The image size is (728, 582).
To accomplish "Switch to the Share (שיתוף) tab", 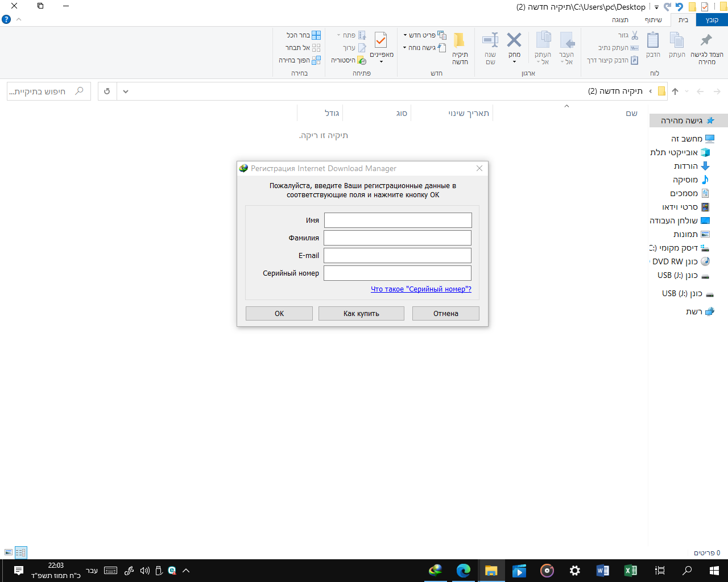I will pyautogui.click(x=653, y=20).
